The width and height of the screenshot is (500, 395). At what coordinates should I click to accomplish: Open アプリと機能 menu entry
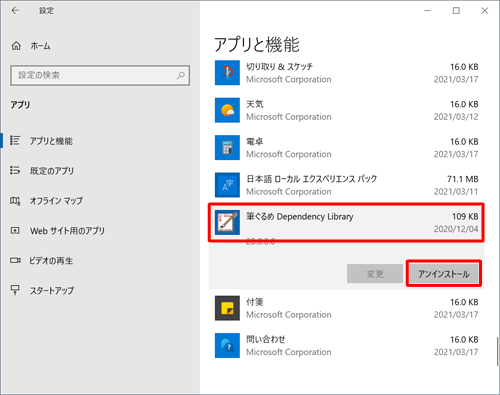(51, 141)
